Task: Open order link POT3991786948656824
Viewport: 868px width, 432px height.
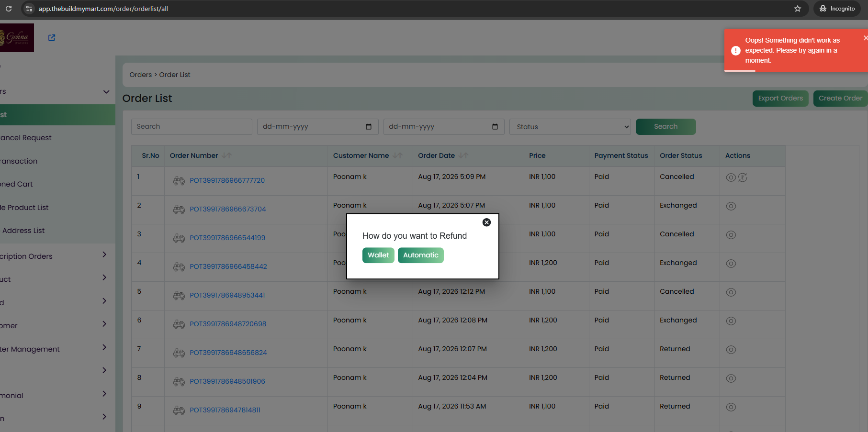Action: coord(228,353)
